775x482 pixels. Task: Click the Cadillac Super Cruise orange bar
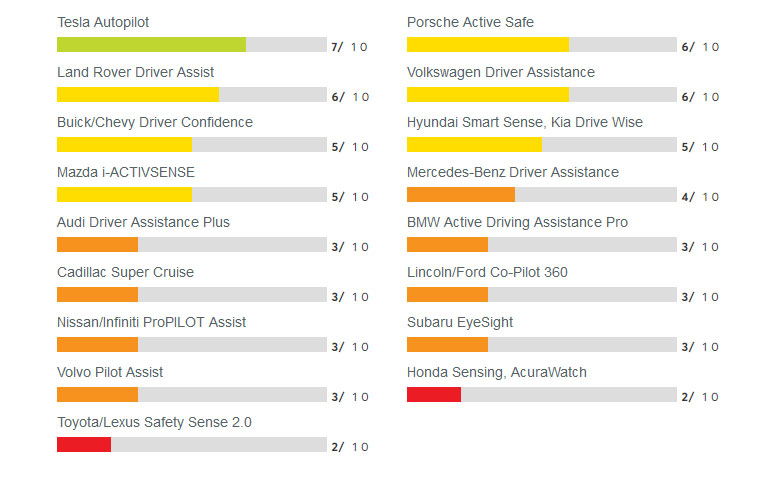point(97,294)
